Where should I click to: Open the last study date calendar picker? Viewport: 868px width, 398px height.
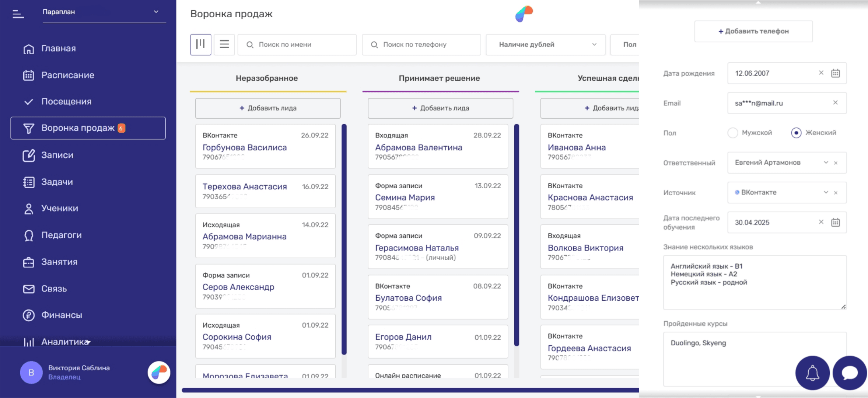pos(835,222)
